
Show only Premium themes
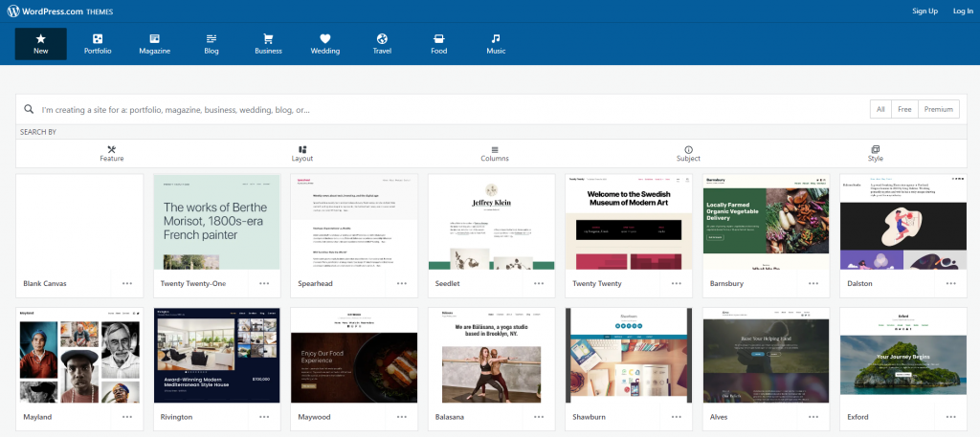[x=939, y=110]
